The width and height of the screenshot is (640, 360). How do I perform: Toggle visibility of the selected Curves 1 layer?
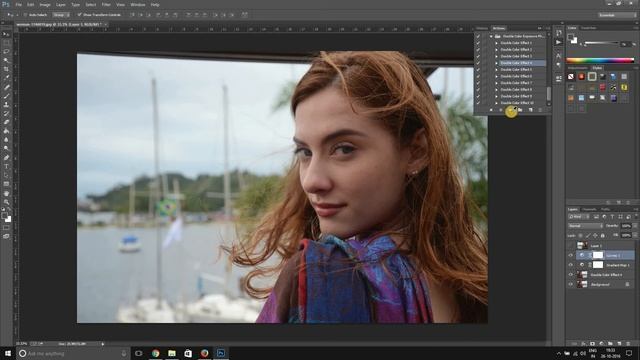click(571, 255)
